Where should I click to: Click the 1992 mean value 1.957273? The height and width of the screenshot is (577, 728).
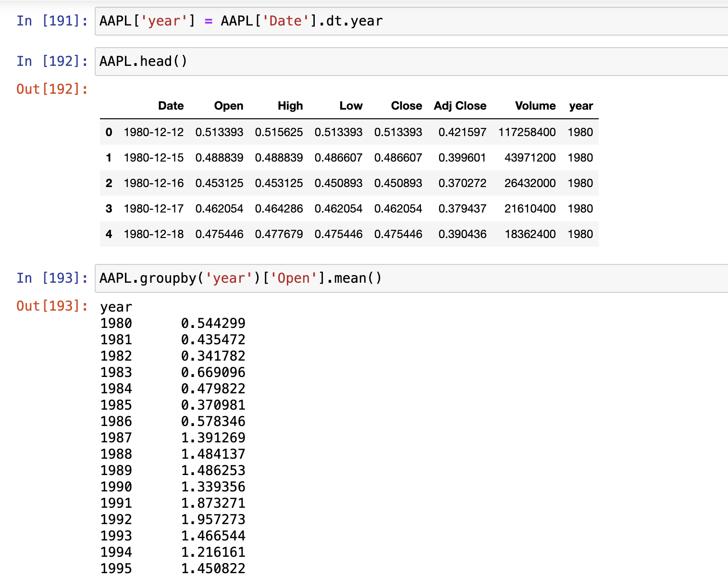click(x=213, y=519)
